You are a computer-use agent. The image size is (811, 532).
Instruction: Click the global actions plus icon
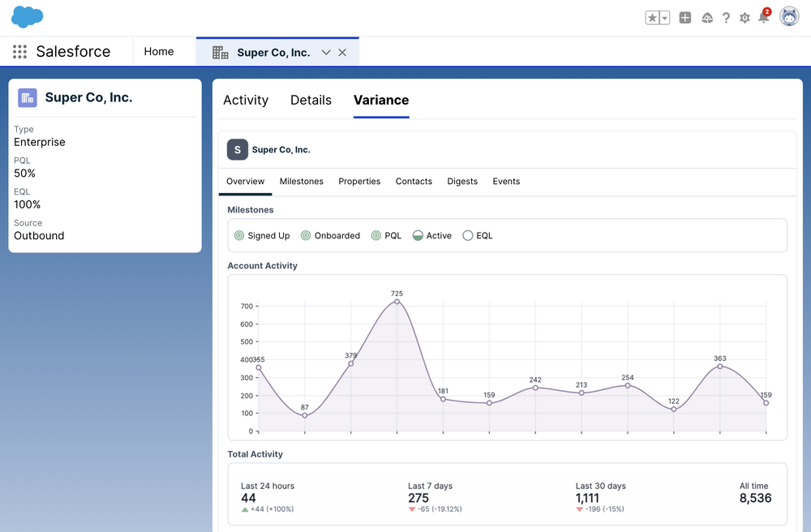684,18
